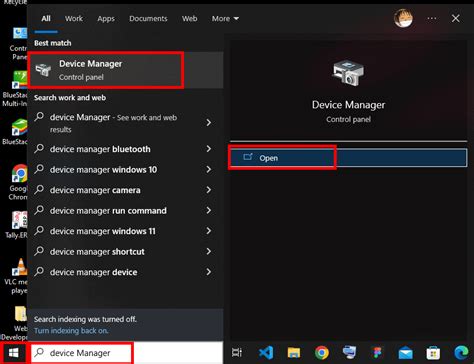Open the Device Manager best match result
474x364 pixels.
(x=125, y=70)
